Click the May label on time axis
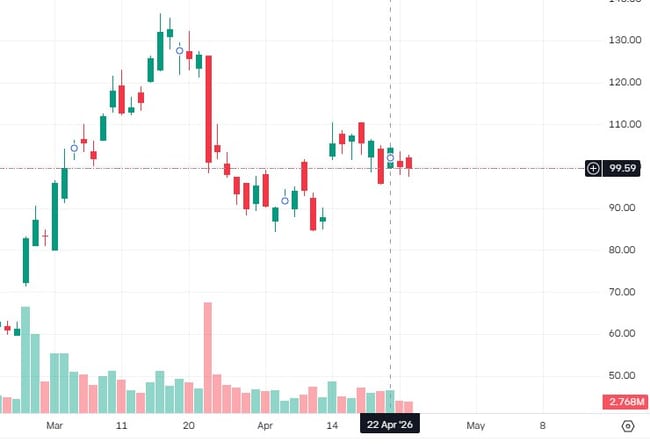This screenshot has height=444, width=650. point(475,426)
